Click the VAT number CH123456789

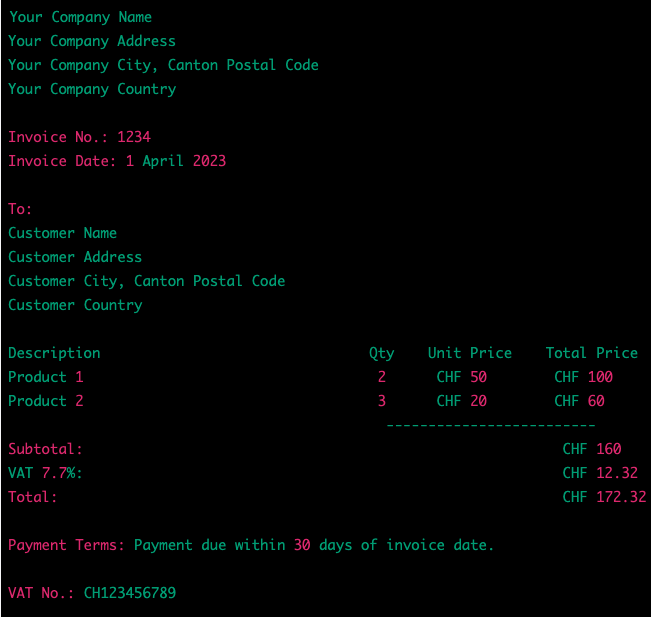click(130, 593)
